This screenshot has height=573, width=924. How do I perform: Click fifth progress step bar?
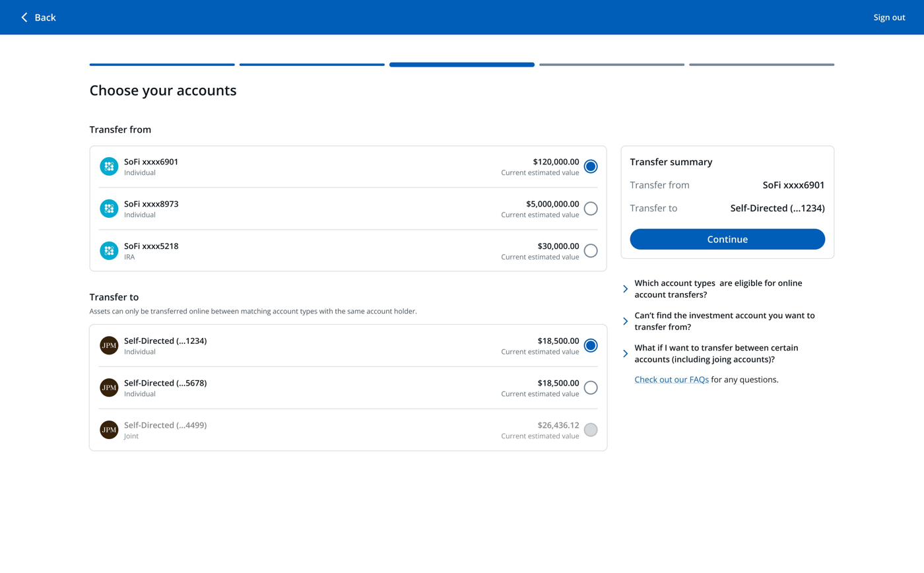tap(762, 65)
